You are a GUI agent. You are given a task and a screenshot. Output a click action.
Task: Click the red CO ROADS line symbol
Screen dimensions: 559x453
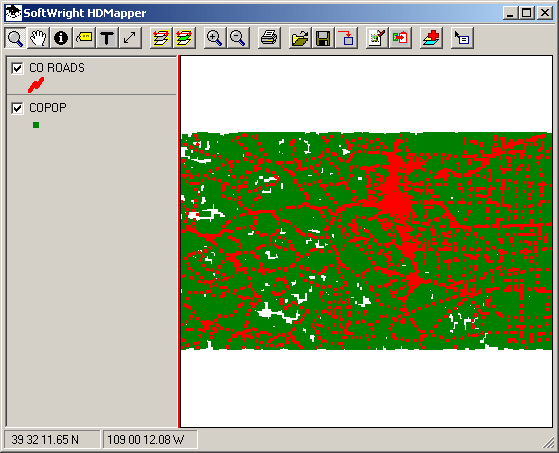point(36,85)
